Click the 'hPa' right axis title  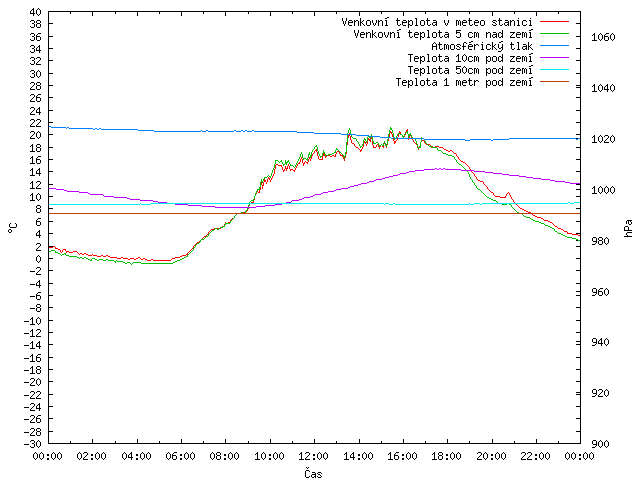click(x=629, y=228)
